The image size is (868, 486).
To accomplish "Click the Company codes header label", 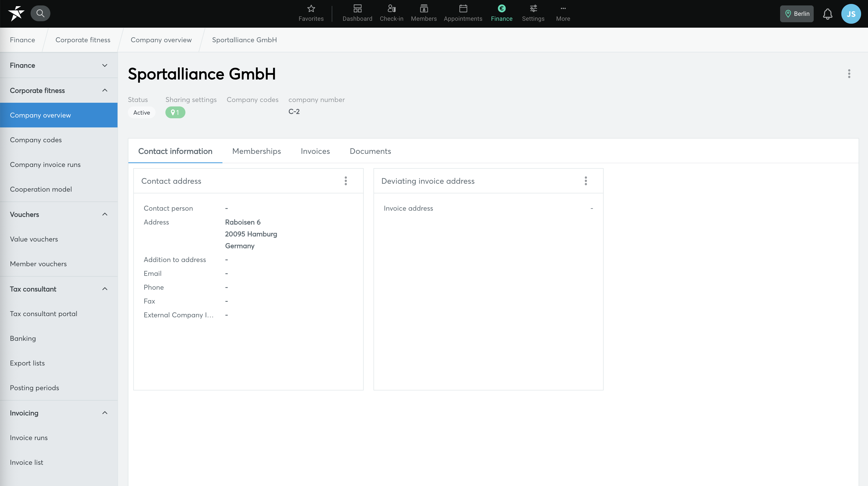I will pos(252,100).
